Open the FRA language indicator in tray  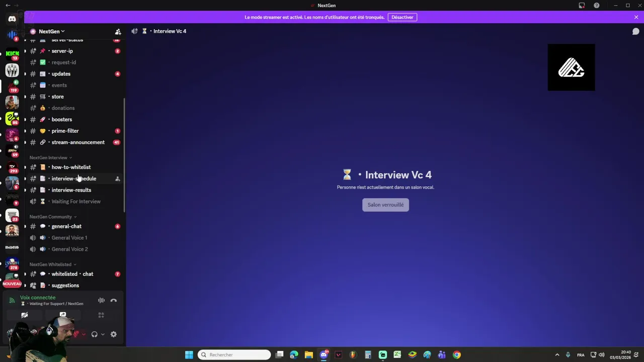coord(581,355)
